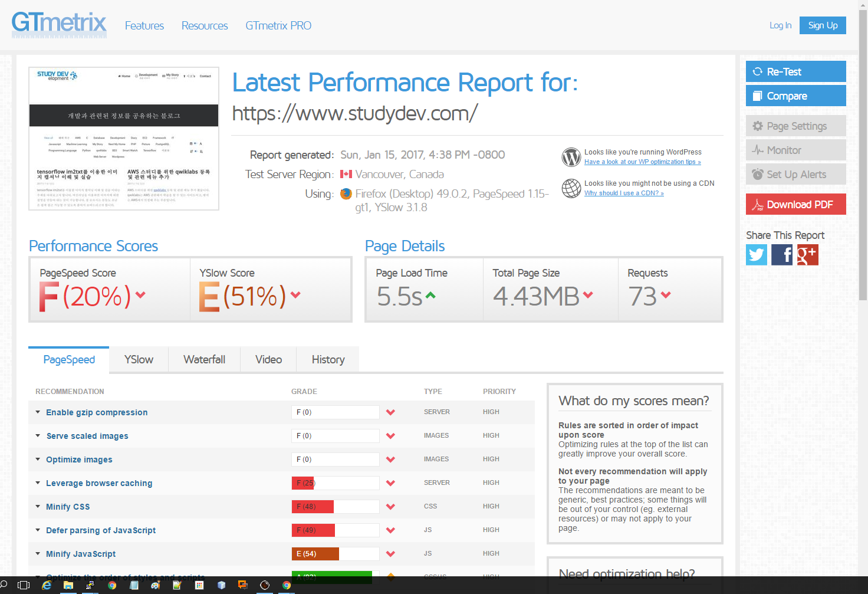This screenshot has height=594, width=868.
Task: Share report via Twitter icon
Action: click(757, 255)
